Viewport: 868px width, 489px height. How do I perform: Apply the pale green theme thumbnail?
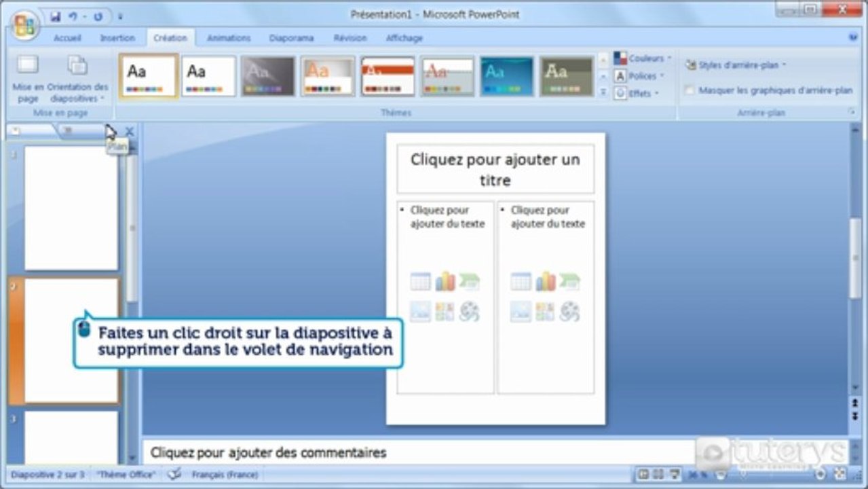click(x=447, y=76)
